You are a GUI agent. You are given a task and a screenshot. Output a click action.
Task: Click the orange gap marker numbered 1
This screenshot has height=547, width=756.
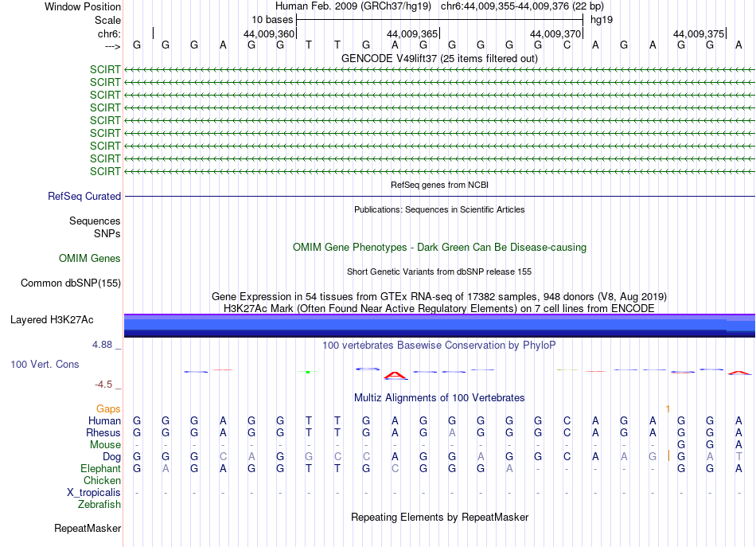click(668, 409)
